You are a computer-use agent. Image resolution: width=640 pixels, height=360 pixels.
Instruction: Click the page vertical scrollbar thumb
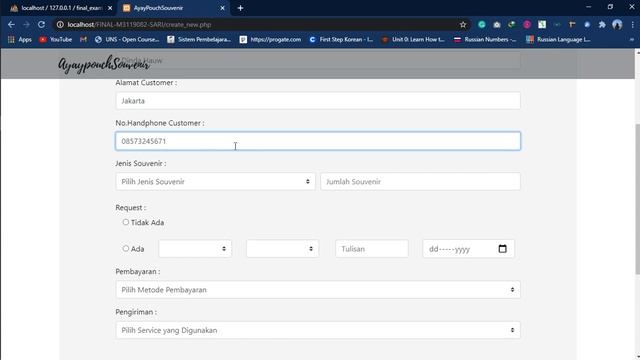638,199
